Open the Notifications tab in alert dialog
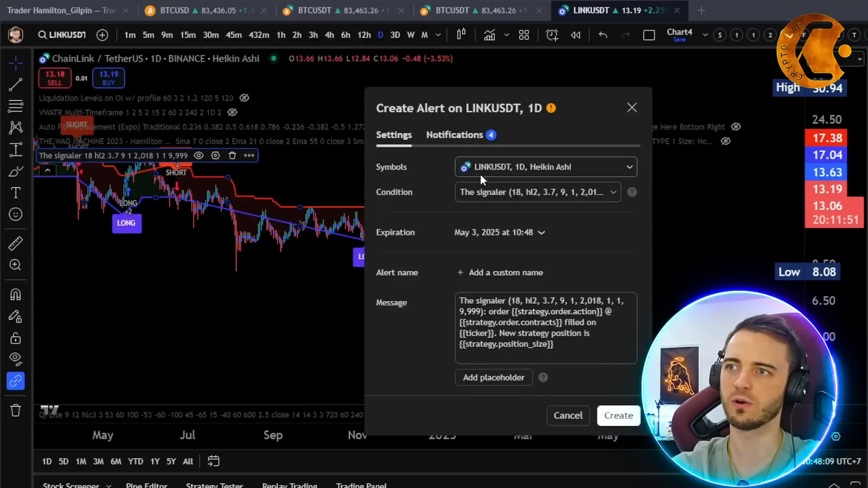This screenshot has width=868, height=488. pos(461,135)
